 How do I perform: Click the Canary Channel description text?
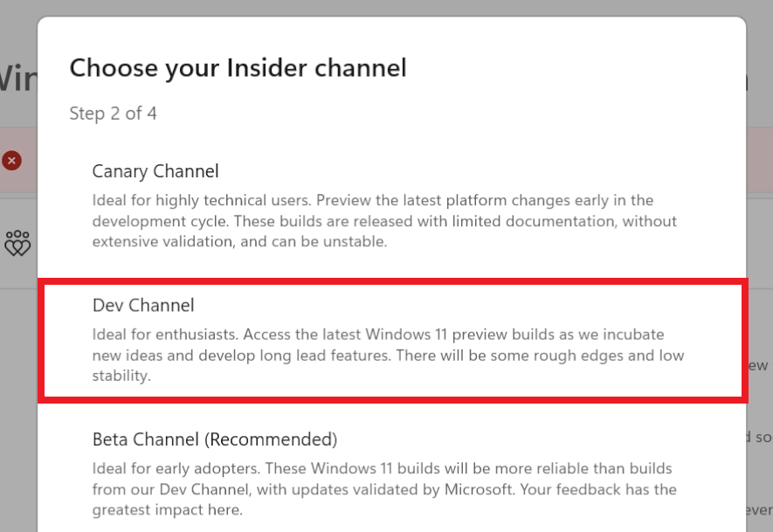[384, 221]
